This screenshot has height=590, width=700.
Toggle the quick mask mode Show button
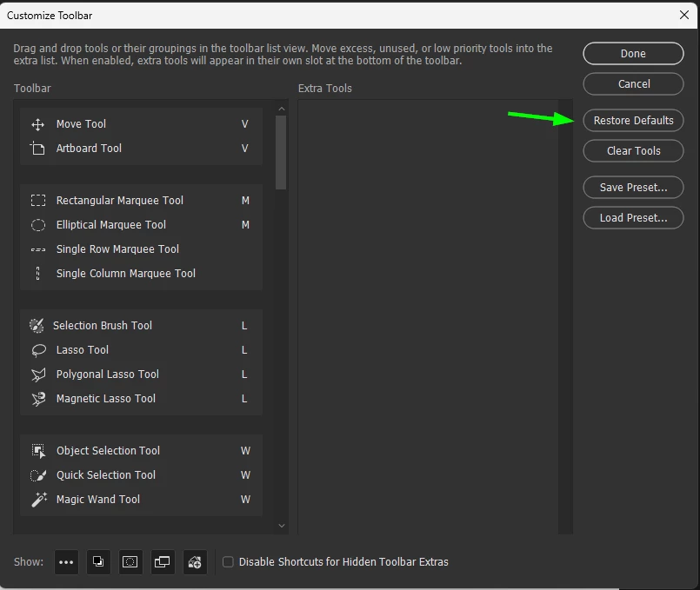130,562
